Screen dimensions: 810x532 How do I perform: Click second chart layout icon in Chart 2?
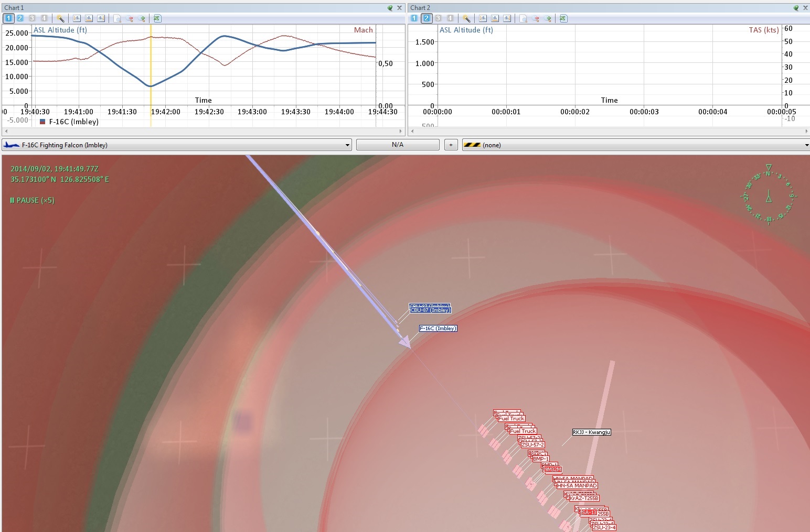coord(495,18)
